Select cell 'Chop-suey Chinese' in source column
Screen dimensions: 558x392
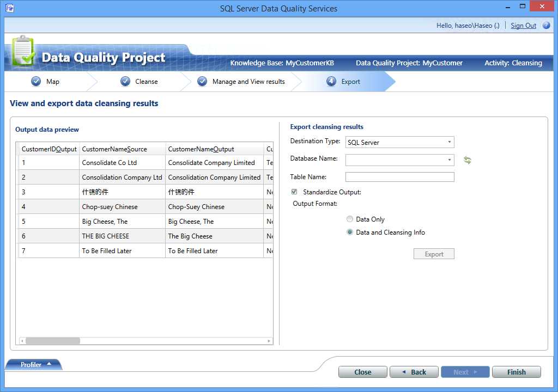[x=123, y=207]
